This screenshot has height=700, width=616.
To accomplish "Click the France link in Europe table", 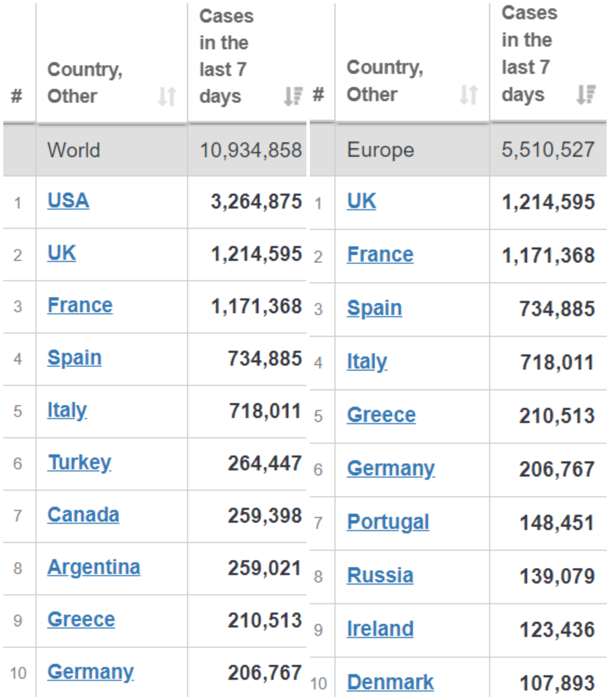I will [x=380, y=255].
